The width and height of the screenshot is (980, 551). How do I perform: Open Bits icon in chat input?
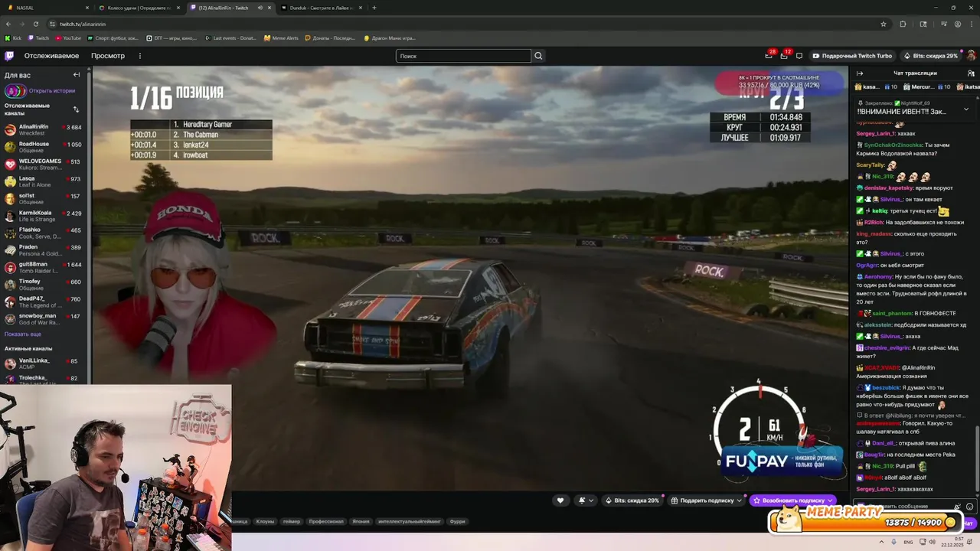click(957, 507)
